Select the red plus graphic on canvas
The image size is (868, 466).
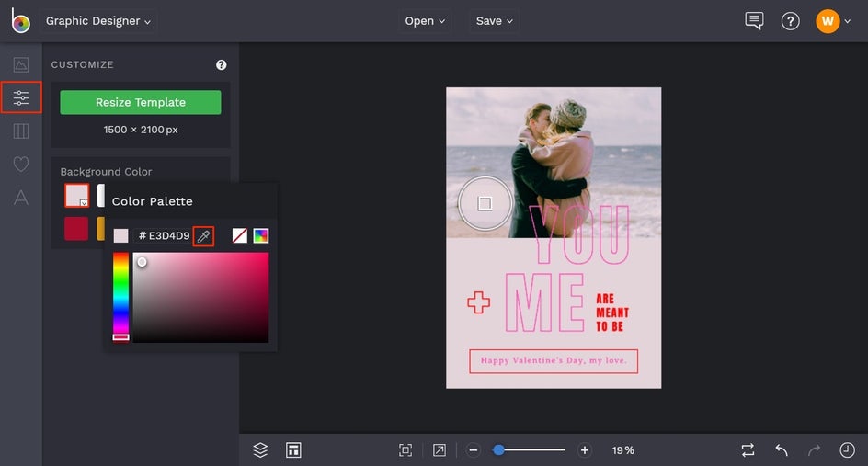click(479, 302)
